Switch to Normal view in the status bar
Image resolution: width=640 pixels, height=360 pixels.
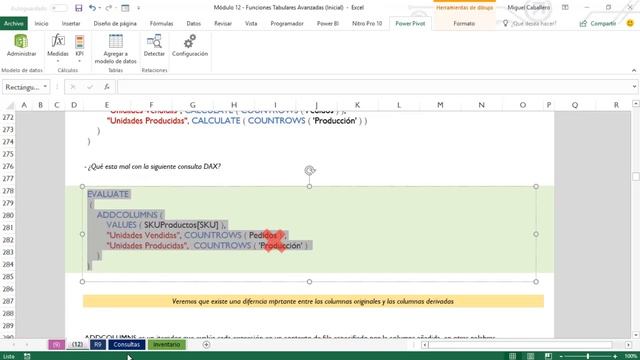513,356
